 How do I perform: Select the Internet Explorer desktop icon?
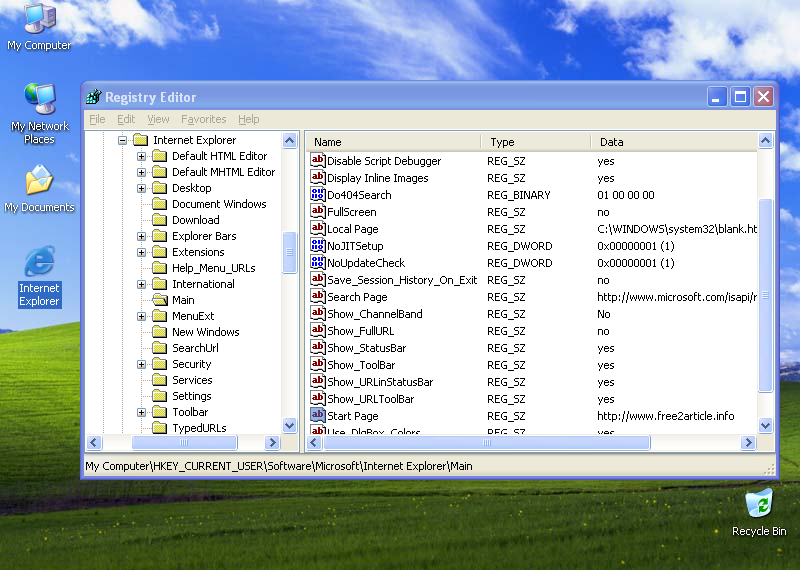(39, 276)
